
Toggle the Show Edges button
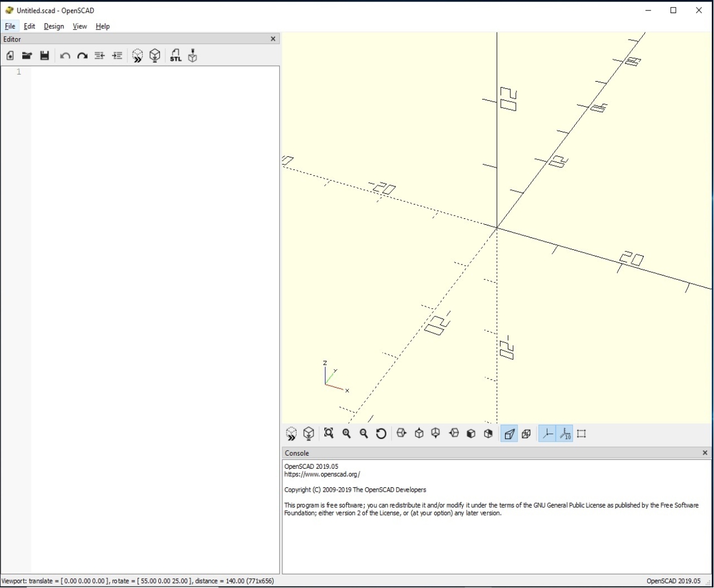[x=582, y=434]
